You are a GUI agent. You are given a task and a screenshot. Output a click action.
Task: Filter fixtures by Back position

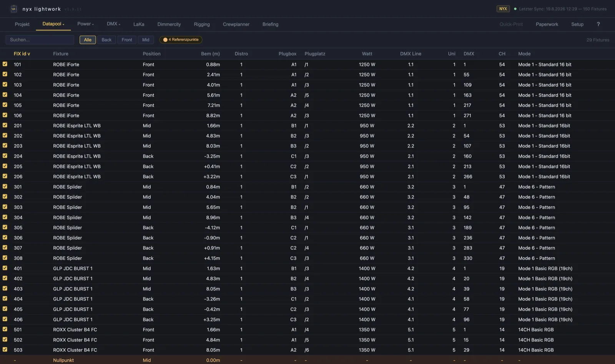(x=106, y=40)
